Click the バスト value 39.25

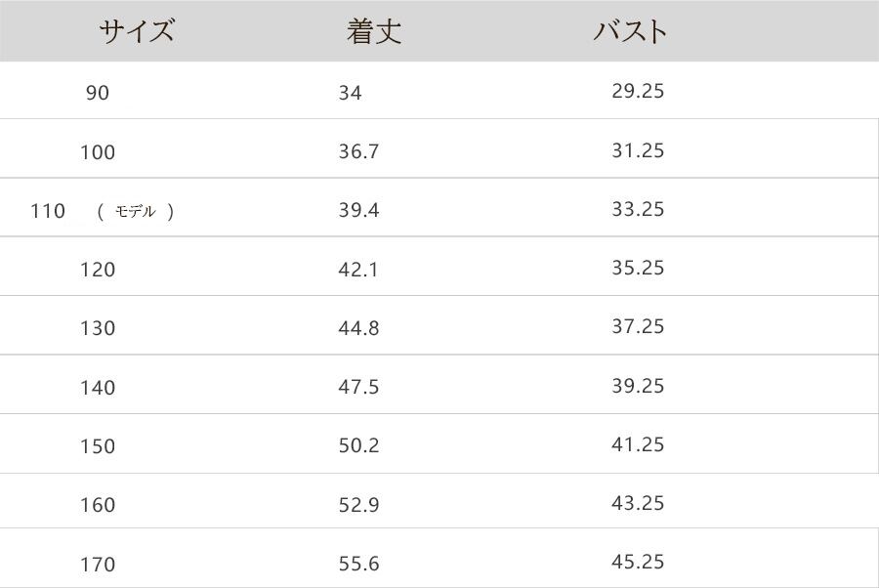pyautogui.click(x=638, y=386)
